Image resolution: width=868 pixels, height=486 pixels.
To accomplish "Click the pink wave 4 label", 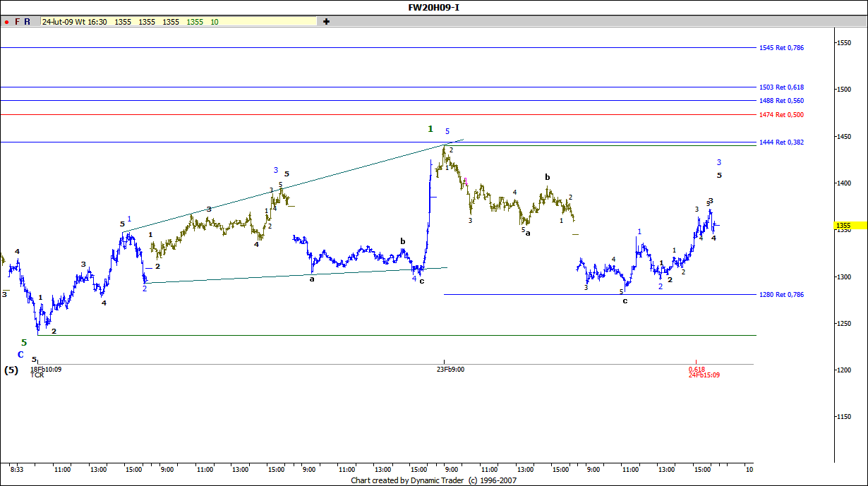I will click(466, 181).
